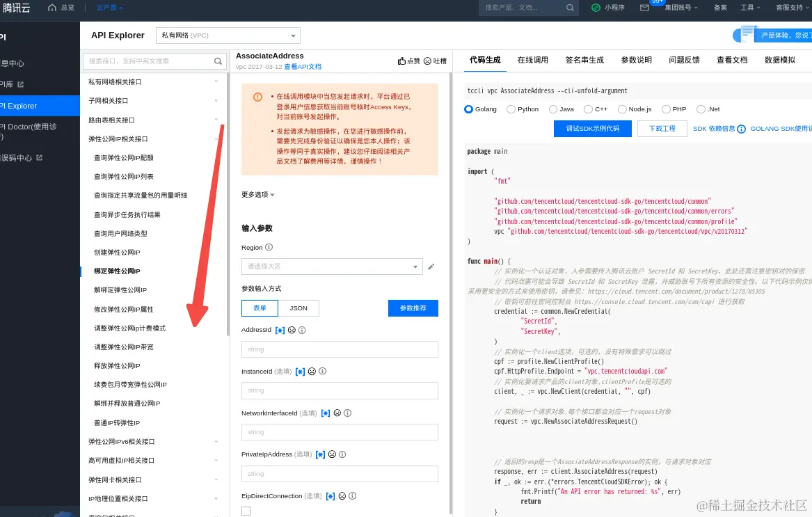The width and height of the screenshot is (812, 517).
Task: Select the Node.js radio button
Action: [622, 109]
